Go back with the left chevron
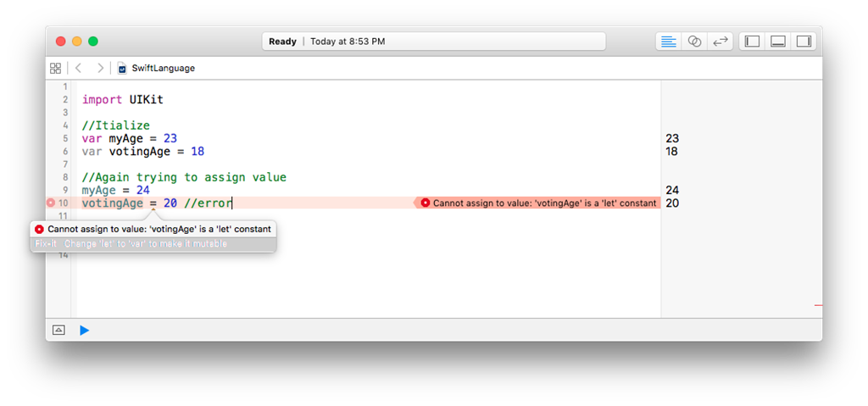Image resolution: width=868 pixels, height=406 pixels. 78,68
